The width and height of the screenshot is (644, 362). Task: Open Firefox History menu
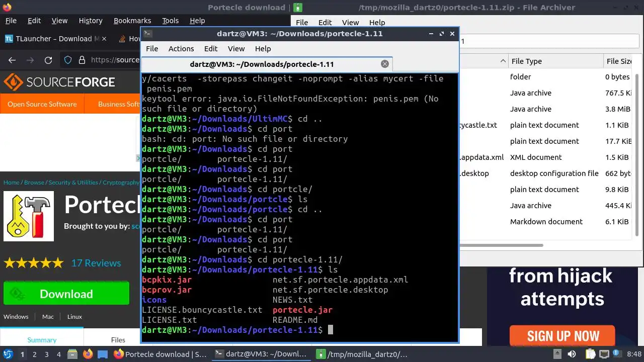tap(91, 21)
